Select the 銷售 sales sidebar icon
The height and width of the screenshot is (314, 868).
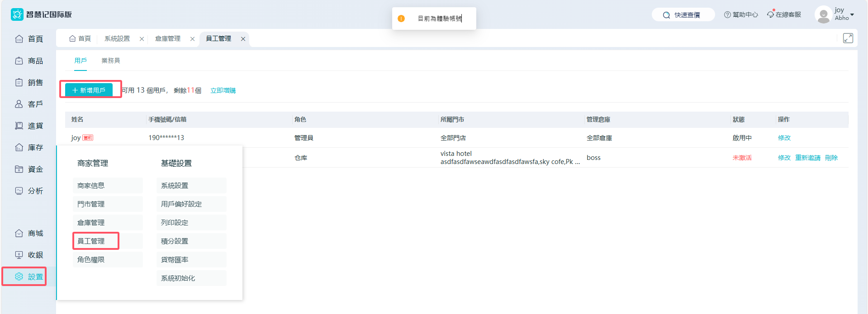(19, 82)
